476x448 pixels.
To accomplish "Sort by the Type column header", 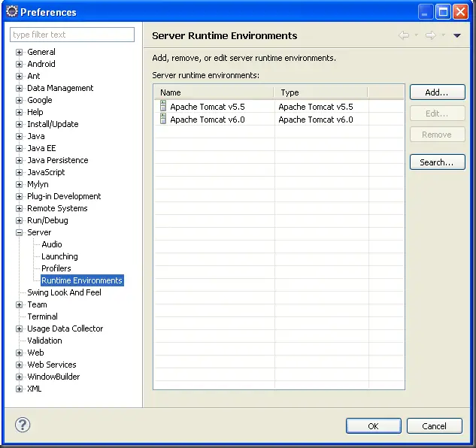I will coord(321,92).
